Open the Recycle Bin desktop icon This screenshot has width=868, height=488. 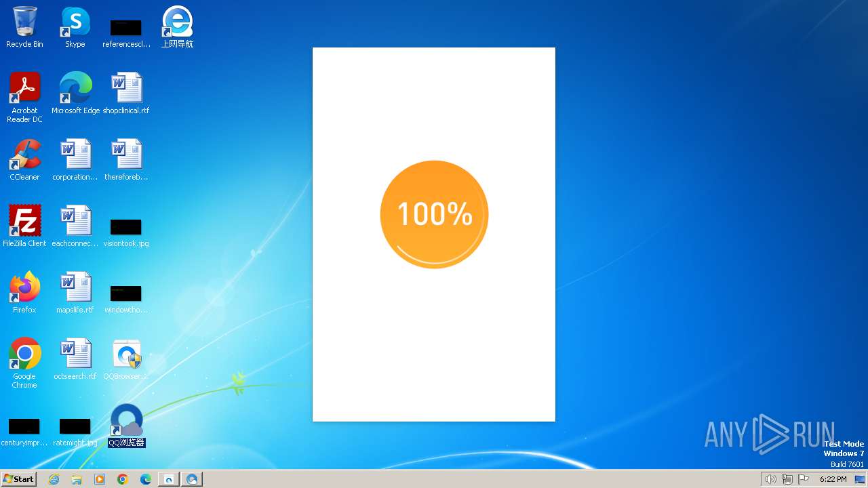24,27
